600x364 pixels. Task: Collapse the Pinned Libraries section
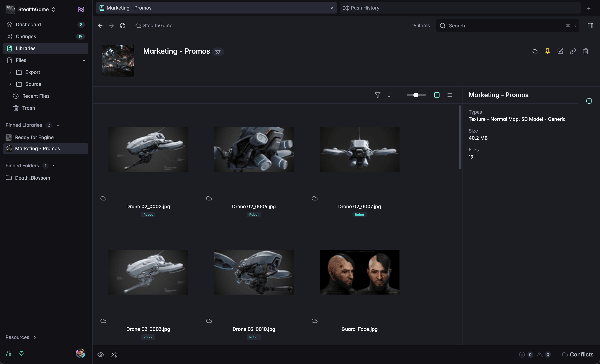[58, 125]
